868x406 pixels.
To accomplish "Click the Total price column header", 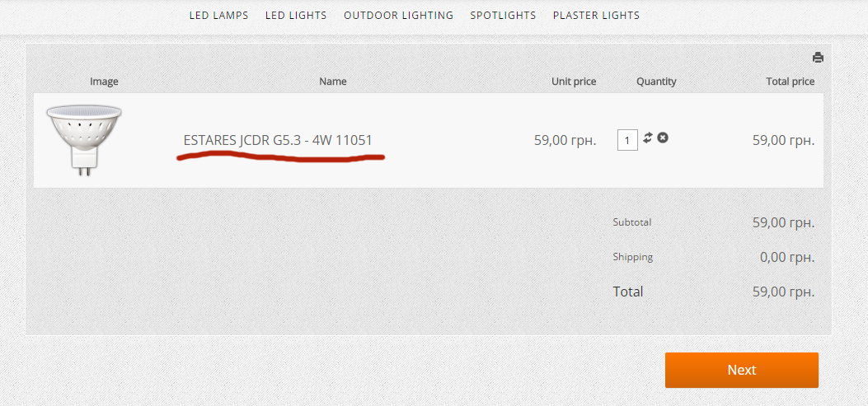I will pos(791,82).
